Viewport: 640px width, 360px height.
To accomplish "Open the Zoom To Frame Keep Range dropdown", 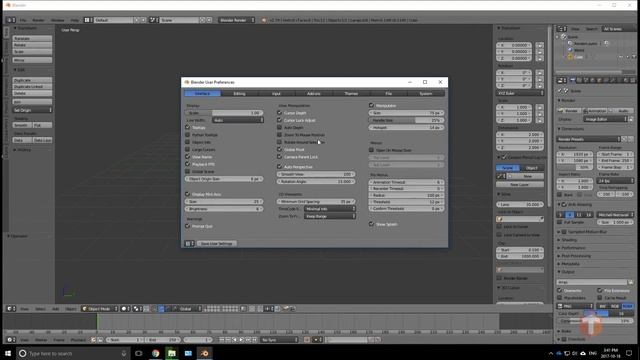I will (x=330, y=216).
